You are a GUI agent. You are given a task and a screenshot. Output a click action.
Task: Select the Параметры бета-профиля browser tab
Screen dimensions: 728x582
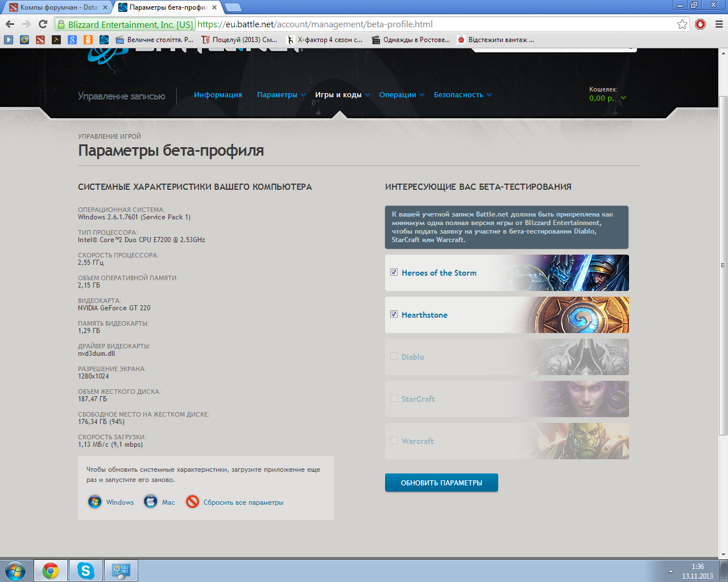pos(168,7)
